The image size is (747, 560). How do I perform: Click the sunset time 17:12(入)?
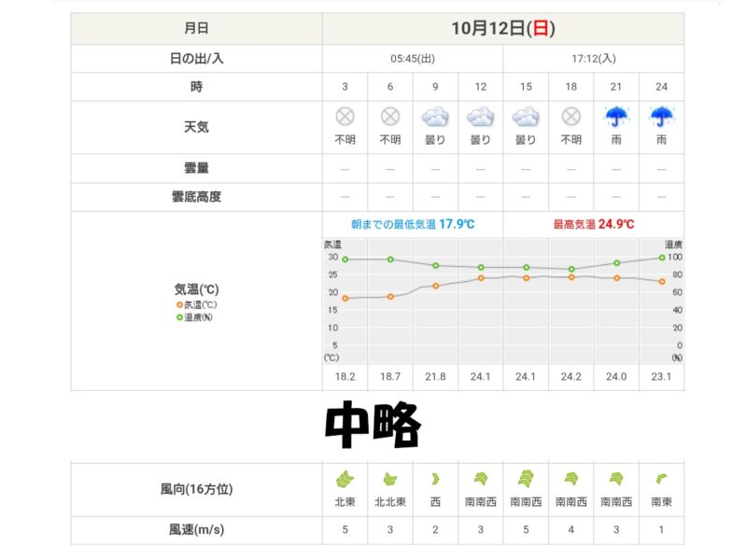[593, 59]
